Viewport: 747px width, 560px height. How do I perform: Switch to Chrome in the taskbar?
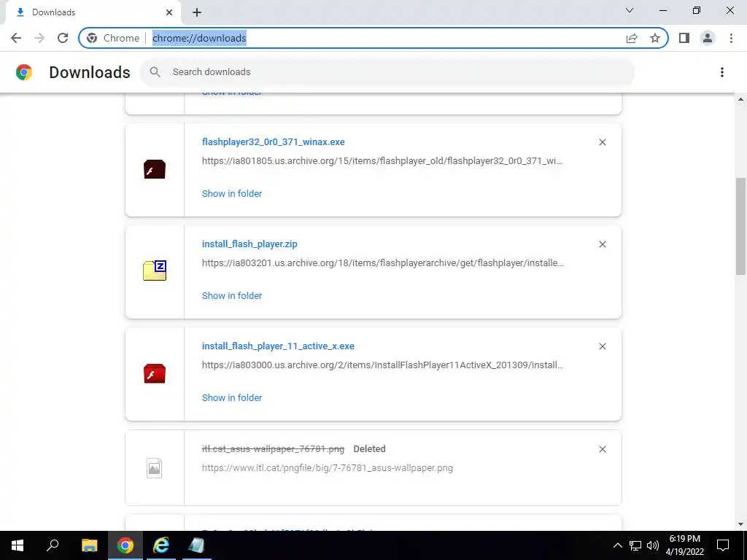(125, 545)
